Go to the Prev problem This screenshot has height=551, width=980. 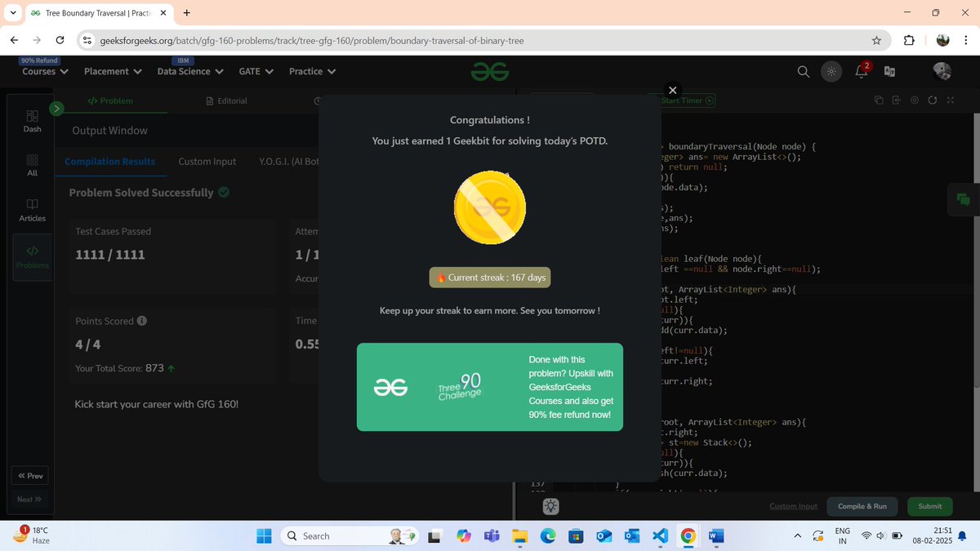[30, 476]
